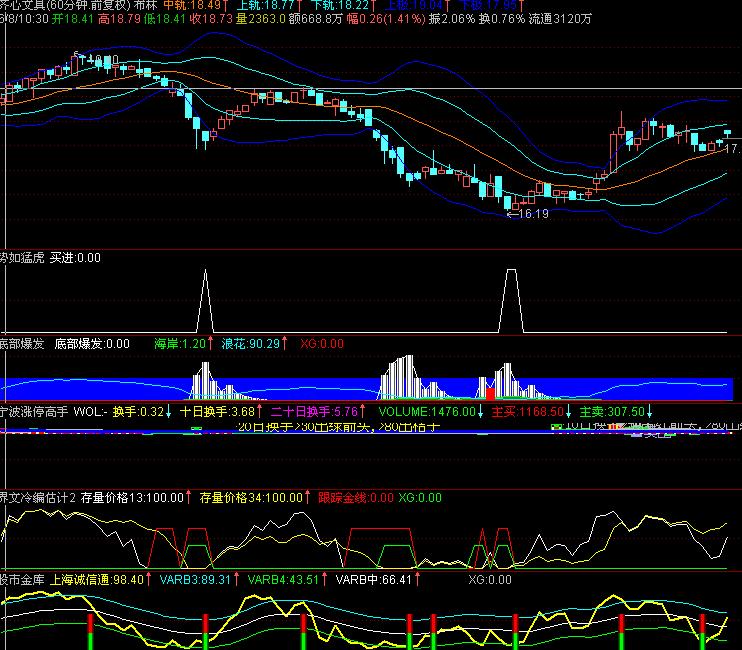Click the 16.19 lowest price marker
Image resolution: width=742 pixels, height=650 pixels.
pos(533,214)
